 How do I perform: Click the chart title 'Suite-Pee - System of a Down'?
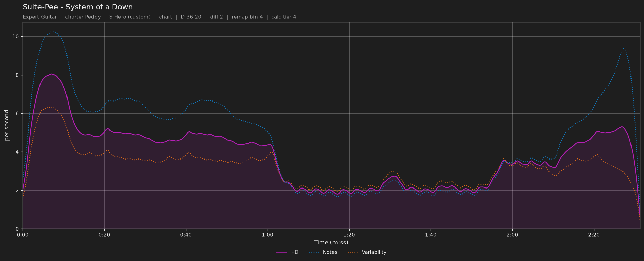[78, 7]
